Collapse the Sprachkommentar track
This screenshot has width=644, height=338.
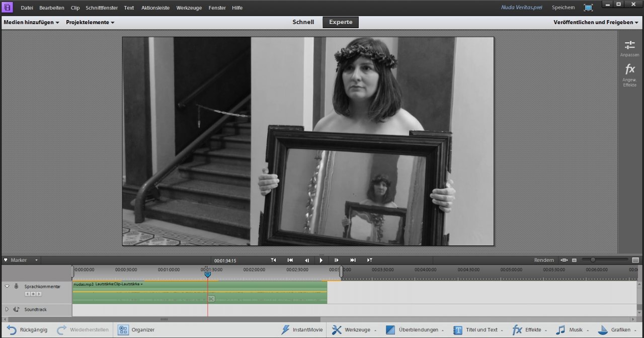tap(7, 286)
